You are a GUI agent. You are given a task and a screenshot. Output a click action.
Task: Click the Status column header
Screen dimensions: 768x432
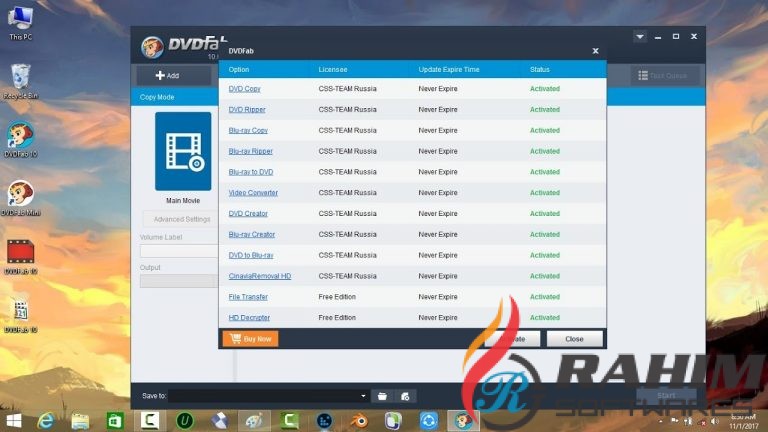tap(540, 70)
